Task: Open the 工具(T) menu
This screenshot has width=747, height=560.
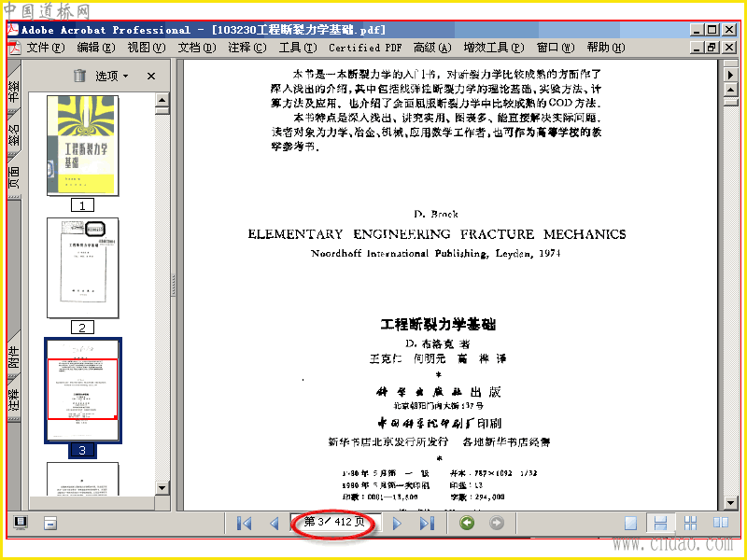Action: pyautogui.click(x=298, y=48)
